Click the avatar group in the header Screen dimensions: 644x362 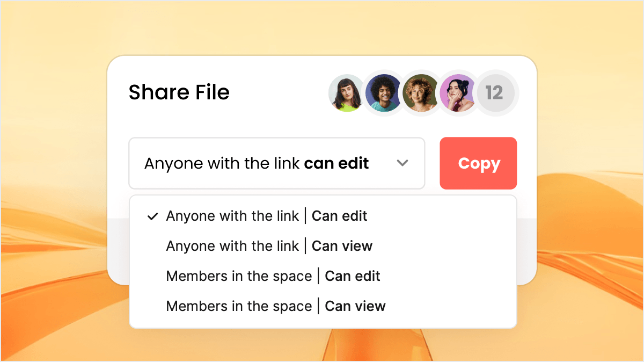pyautogui.click(x=421, y=93)
